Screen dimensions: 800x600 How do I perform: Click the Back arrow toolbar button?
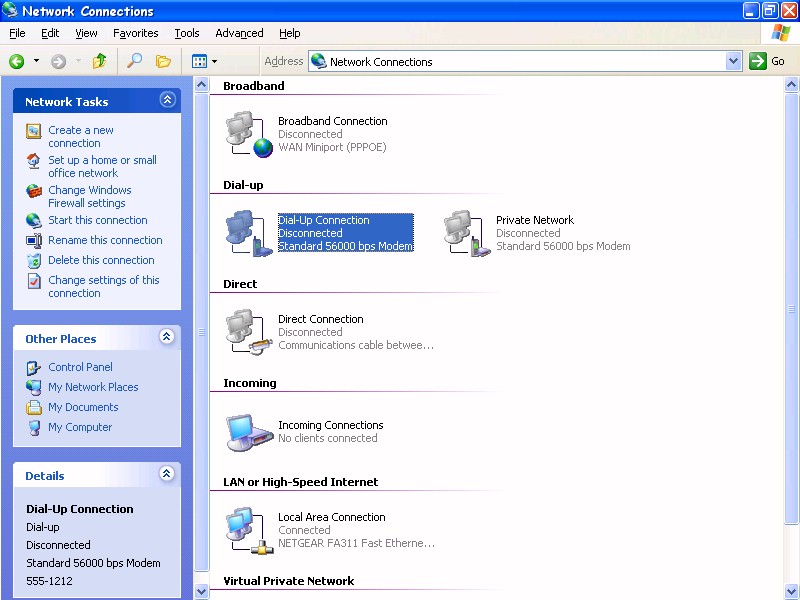point(16,62)
